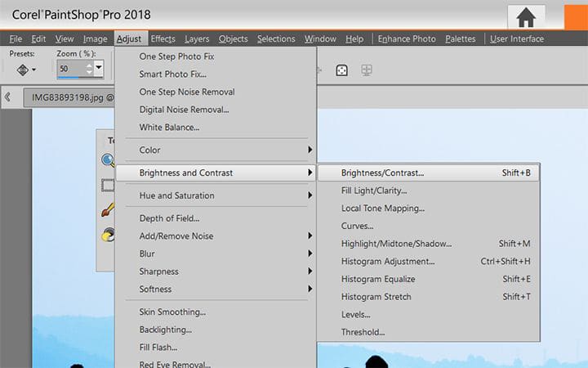Click the grayed monitor icon in toolbar
The width and height of the screenshot is (588, 368).
(367, 70)
